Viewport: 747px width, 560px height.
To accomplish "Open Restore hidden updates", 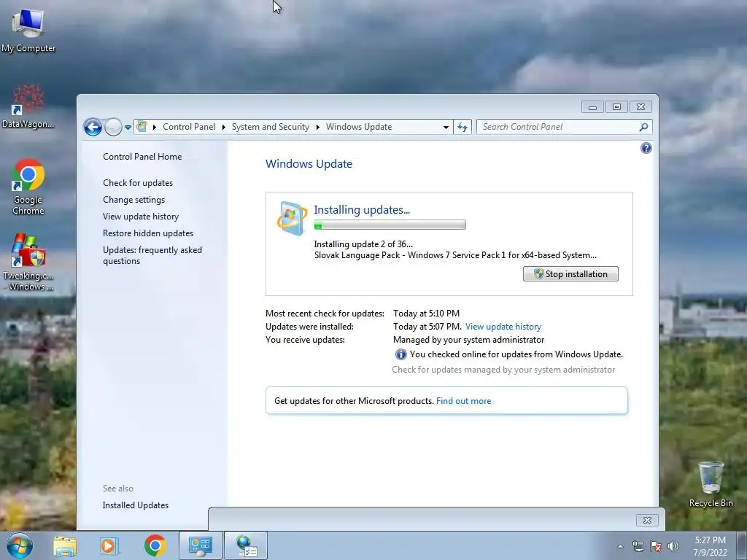I will 147,233.
